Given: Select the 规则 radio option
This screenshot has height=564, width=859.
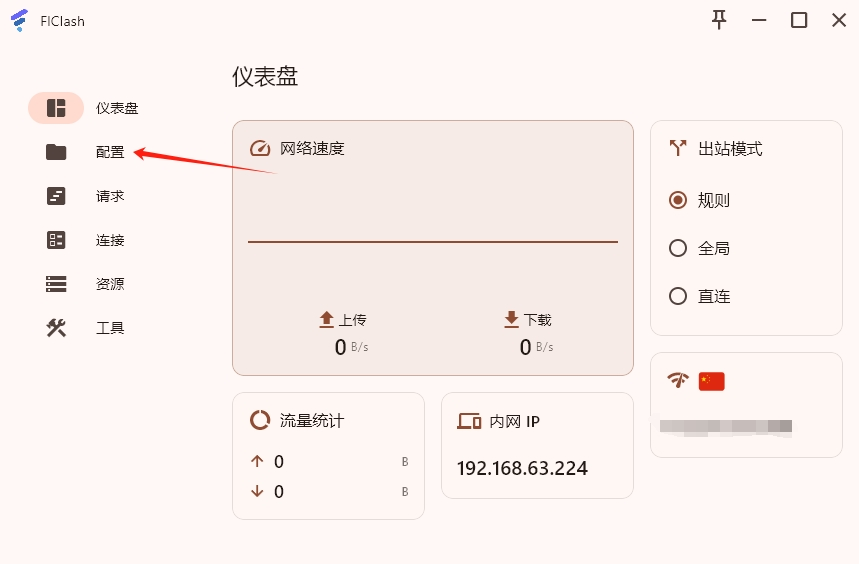Looking at the screenshot, I should click(x=678, y=200).
